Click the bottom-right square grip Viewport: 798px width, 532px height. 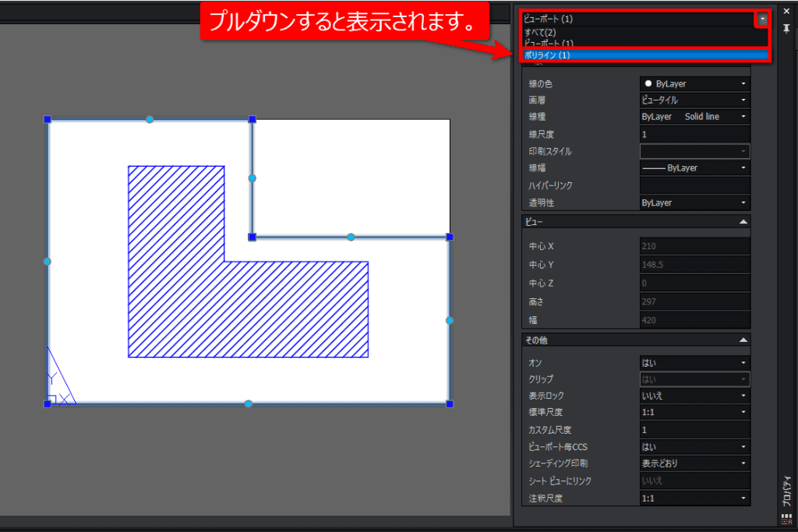450,403
